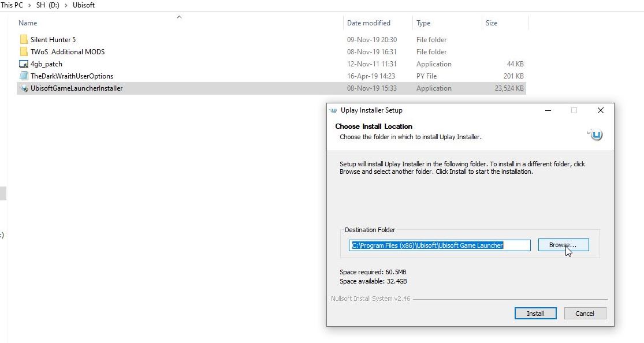The width and height of the screenshot is (644, 343).
Task: Click the 201 KB size cell
Action: (513, 76)
